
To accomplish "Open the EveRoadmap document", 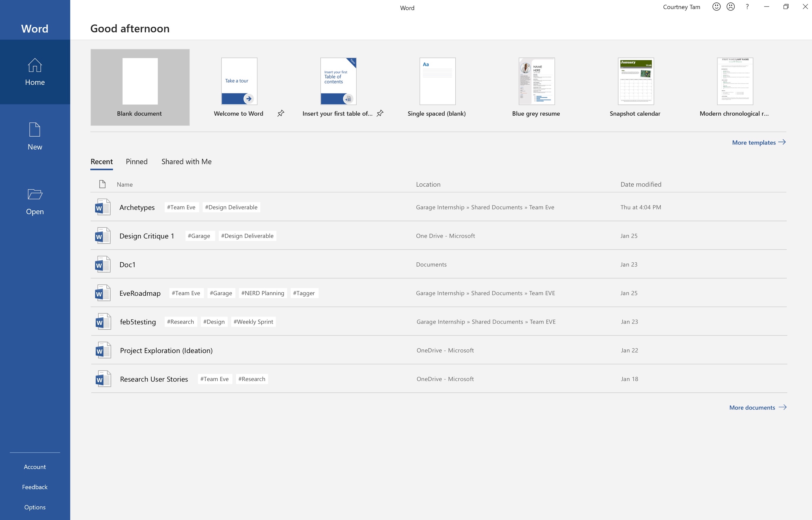I will (x=140, y=294).
